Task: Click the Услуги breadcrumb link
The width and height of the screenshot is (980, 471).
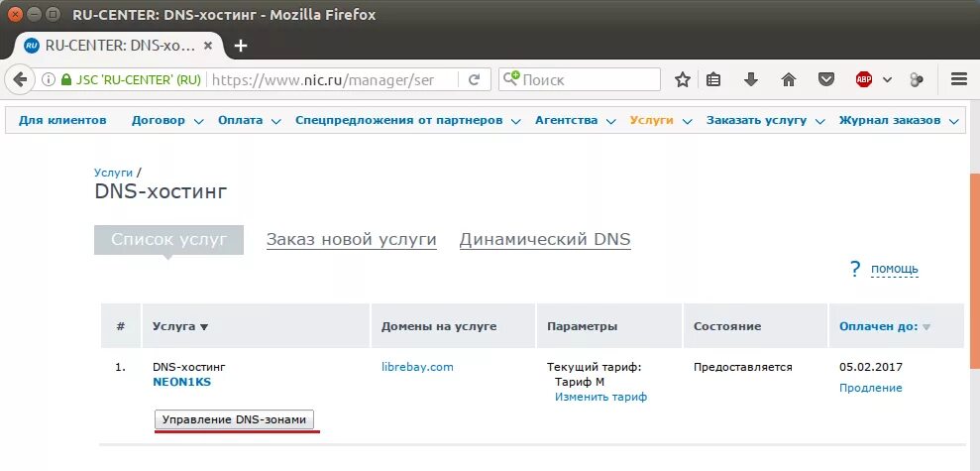Action: pos(113,173)
